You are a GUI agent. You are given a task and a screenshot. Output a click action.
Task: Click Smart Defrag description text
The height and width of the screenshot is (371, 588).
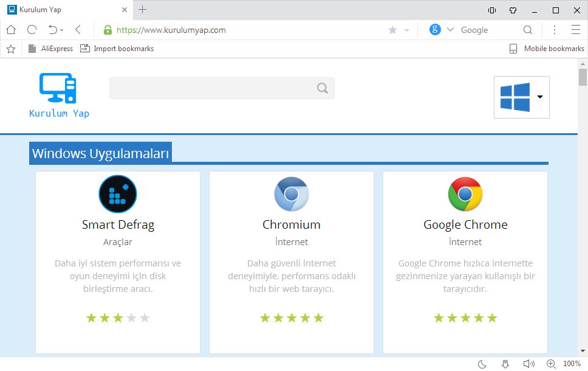pyautogui.click(x=118, y=276)
